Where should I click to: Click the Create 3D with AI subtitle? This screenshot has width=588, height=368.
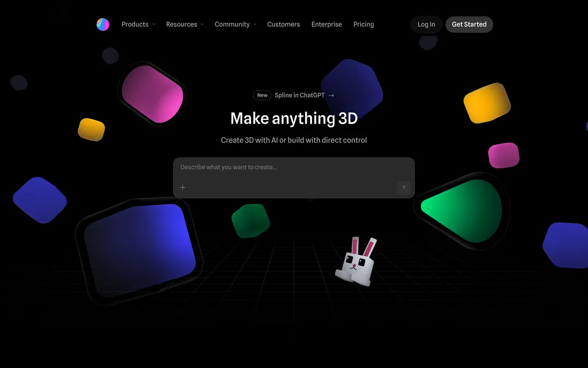pyautogui.click(x=294, y=140)
